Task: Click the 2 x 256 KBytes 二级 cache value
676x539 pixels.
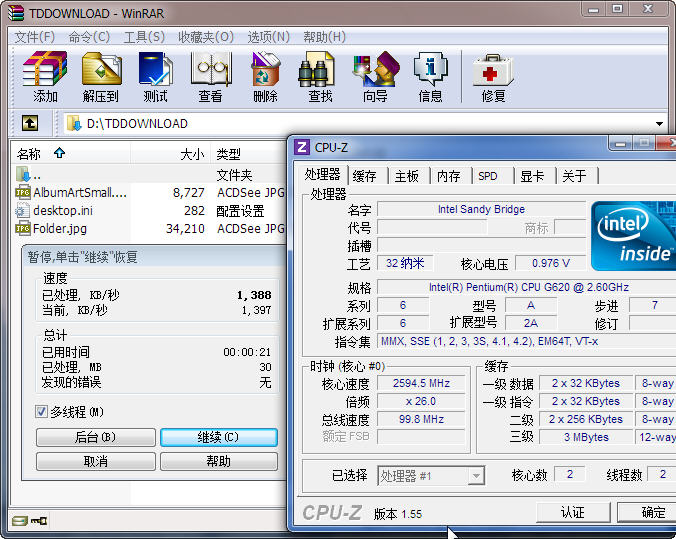Action: point(586,419)
